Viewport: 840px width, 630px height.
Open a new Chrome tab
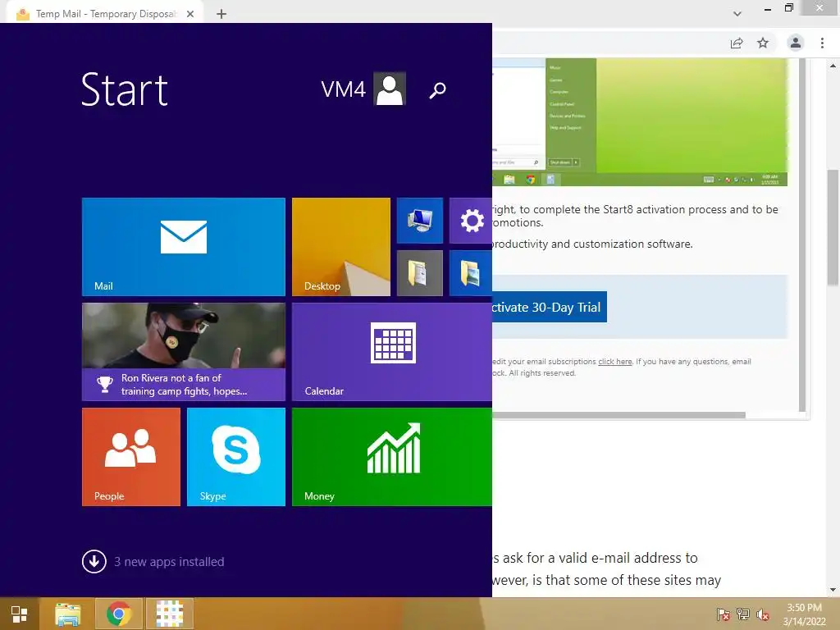(x=221, y=14)
